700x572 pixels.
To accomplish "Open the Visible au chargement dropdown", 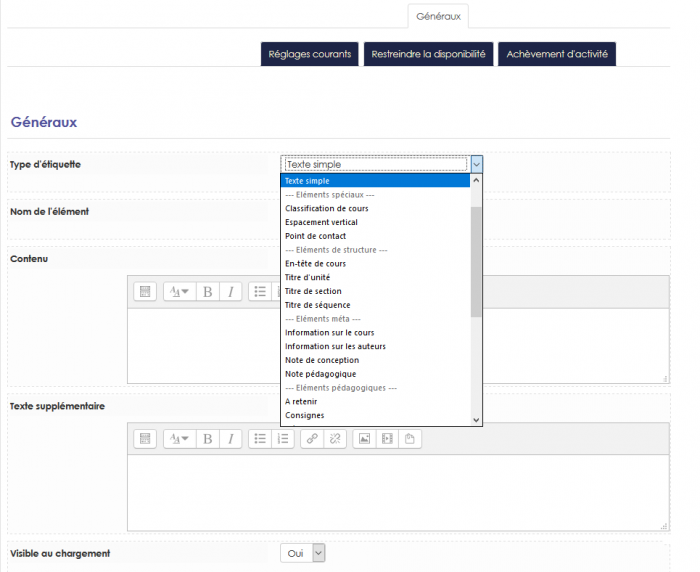I will (303, 553).
